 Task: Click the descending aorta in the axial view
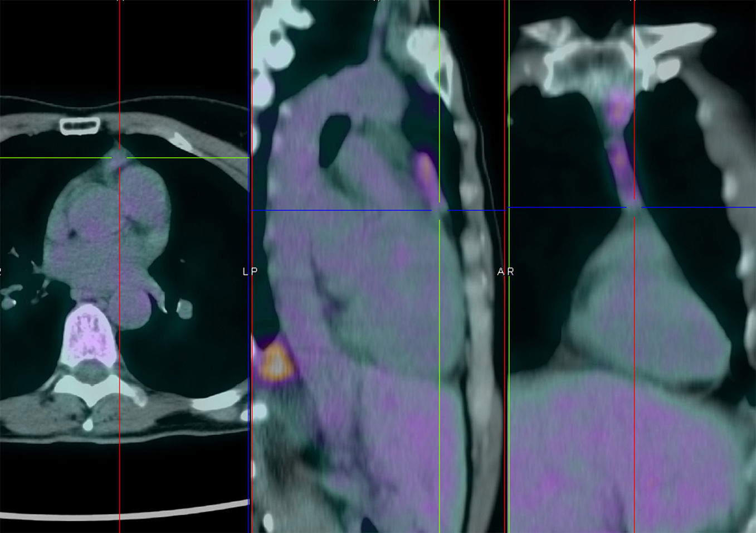tap(131, 308)
